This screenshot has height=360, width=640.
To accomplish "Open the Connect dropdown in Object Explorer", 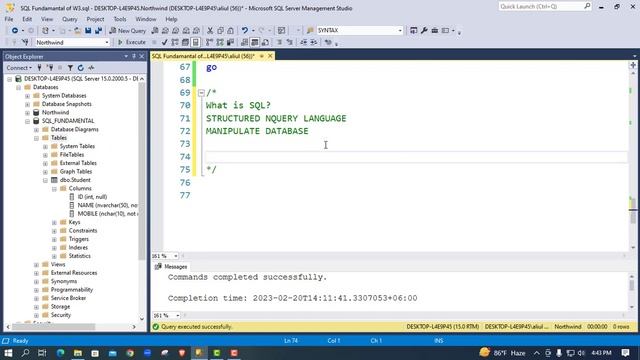I will (19, 68).
